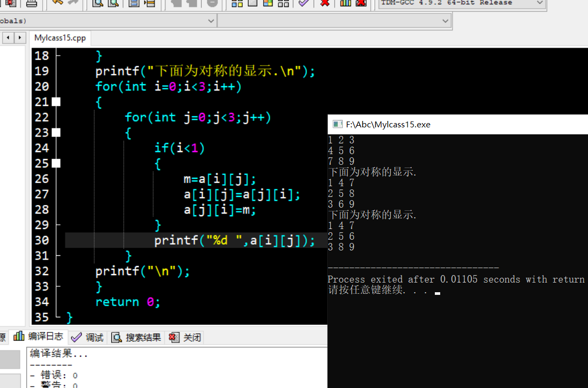Place cursor on the printf("下面为对称的显示.\n") line
The image size is (588, 388).
click(205, 71)
